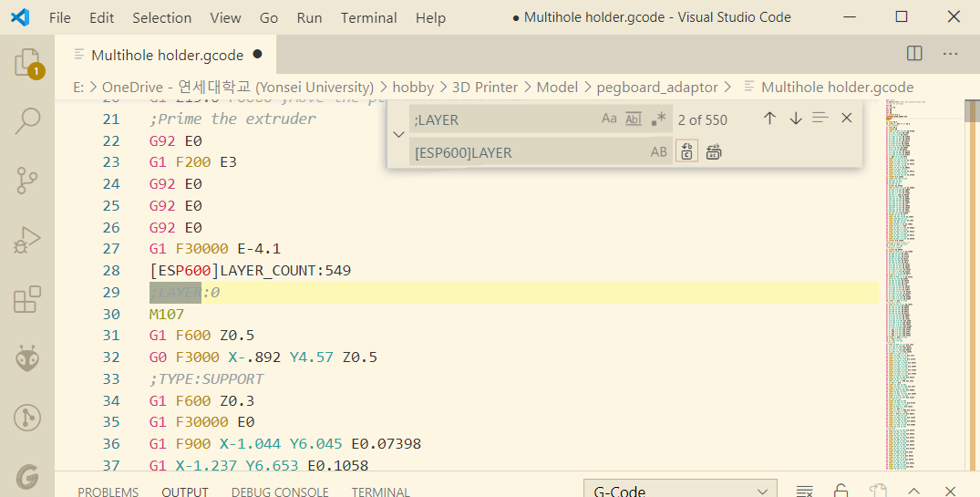The width and height of the screenshot is (980, 497).
Task: Split the editor to the right
Action: point(914,54)
